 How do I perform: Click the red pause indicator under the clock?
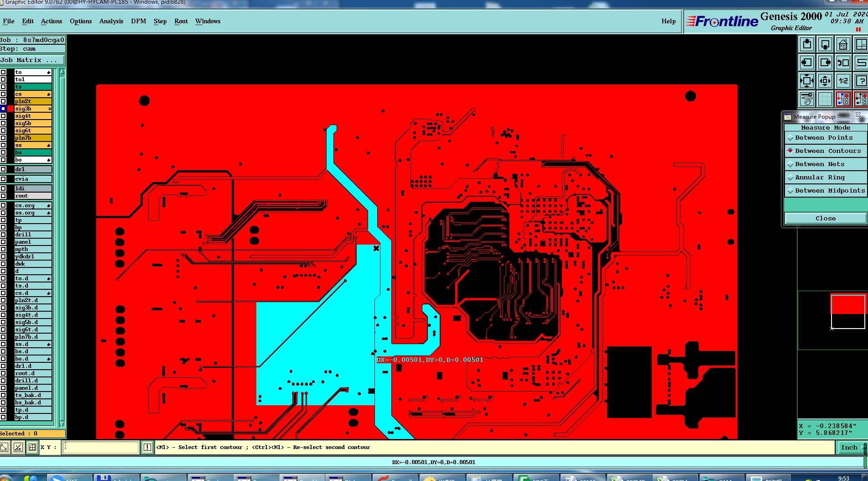858,30
